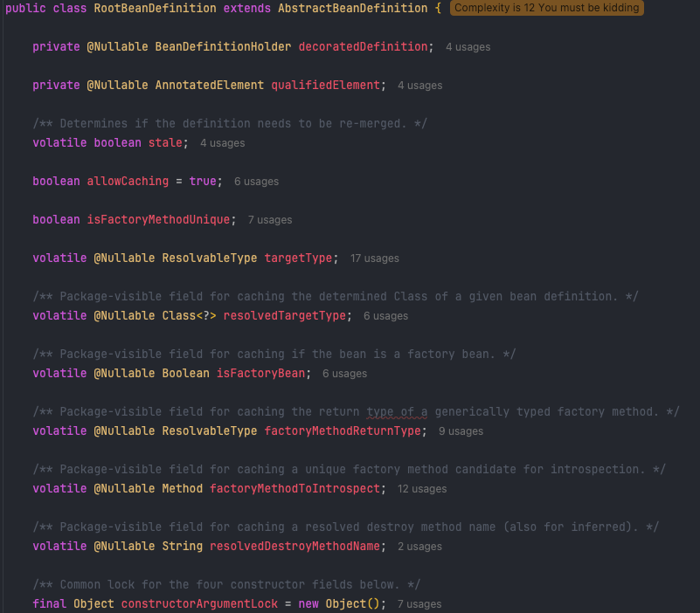Click the Class<?> type
The image size is (700, 613).
[189, 315]
